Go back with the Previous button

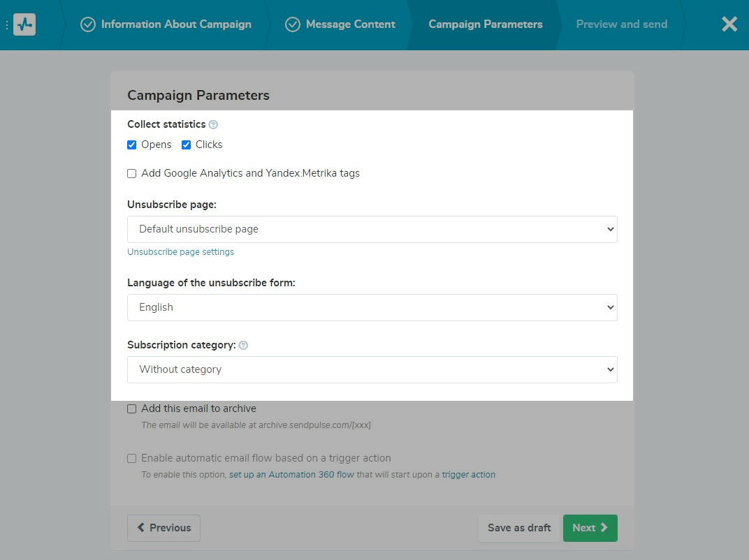coord(163,529)
